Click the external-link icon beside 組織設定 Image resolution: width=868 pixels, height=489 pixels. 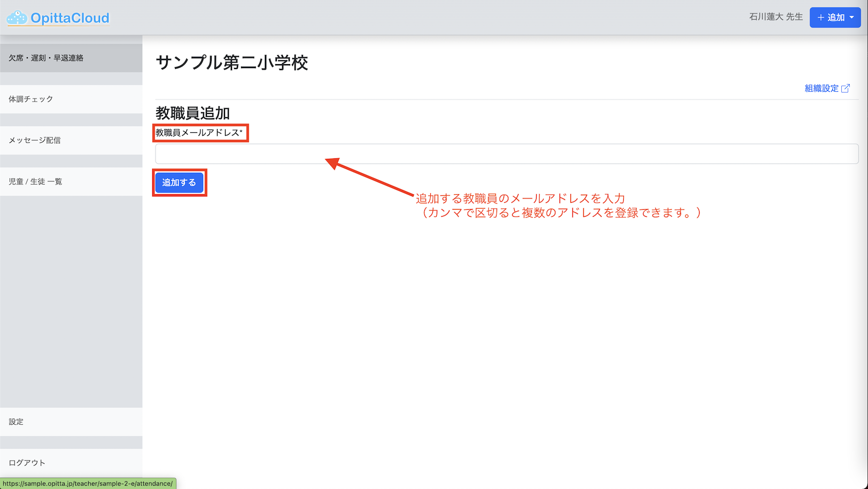846,88
